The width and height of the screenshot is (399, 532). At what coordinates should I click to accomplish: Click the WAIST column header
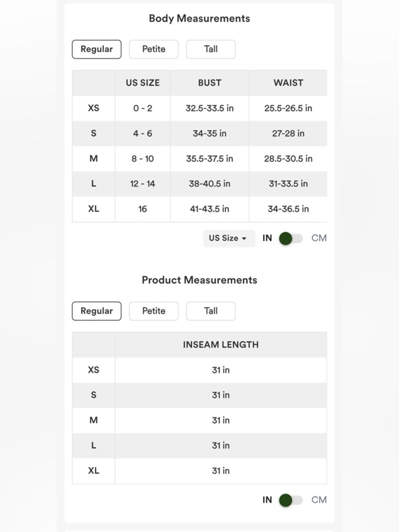[288, 83]
